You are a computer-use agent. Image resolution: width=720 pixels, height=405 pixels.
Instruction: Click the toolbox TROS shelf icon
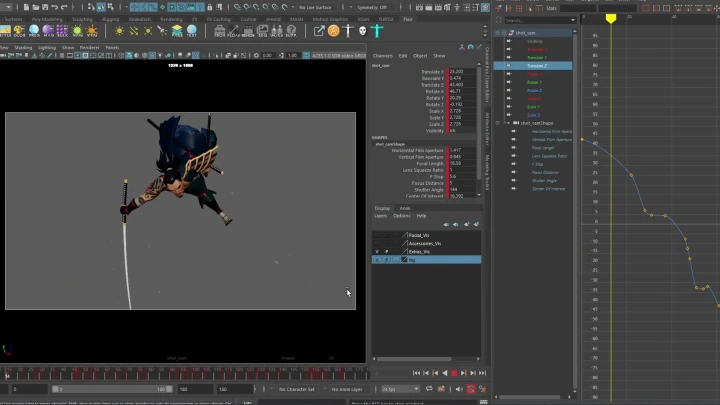[x=219, y=31]
